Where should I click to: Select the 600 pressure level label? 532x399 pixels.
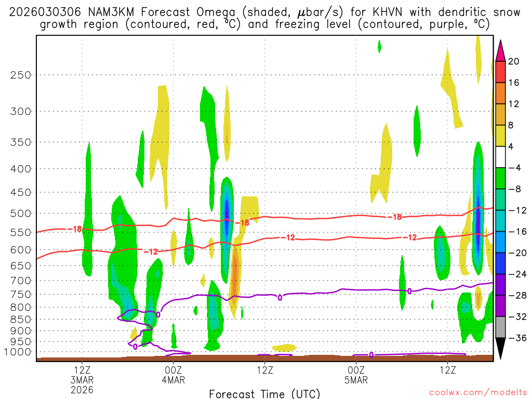tap(21, 250)
